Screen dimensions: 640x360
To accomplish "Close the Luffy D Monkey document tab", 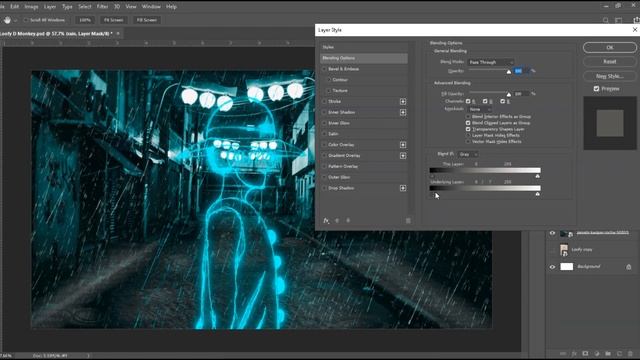I will pyautogui.click(x=118, y=33).
